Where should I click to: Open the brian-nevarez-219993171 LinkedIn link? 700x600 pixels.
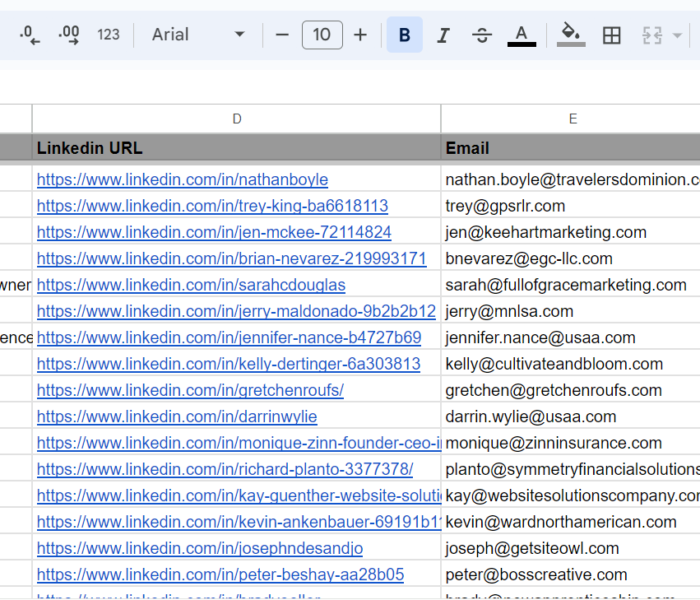click(x=232, y=258)
